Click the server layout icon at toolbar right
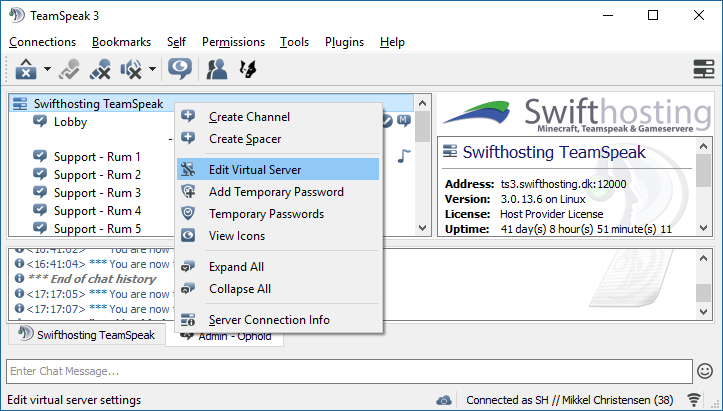The image size is (723, 411). (704, 70)
